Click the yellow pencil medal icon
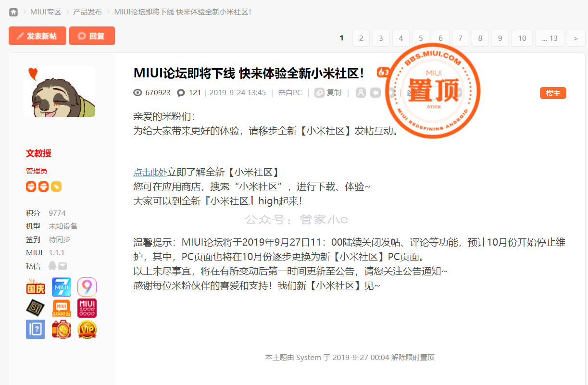This screenshot has width=588, height=385. (x=56, y=186)
